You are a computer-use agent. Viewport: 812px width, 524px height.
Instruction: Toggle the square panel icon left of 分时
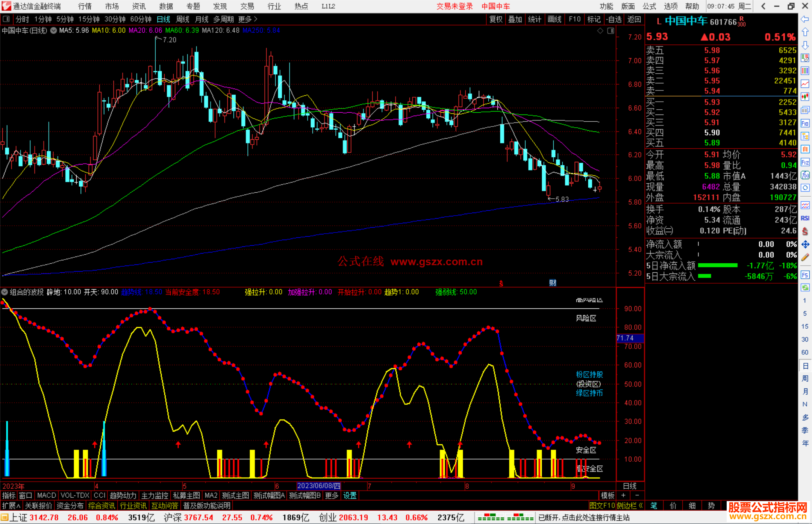6,19
